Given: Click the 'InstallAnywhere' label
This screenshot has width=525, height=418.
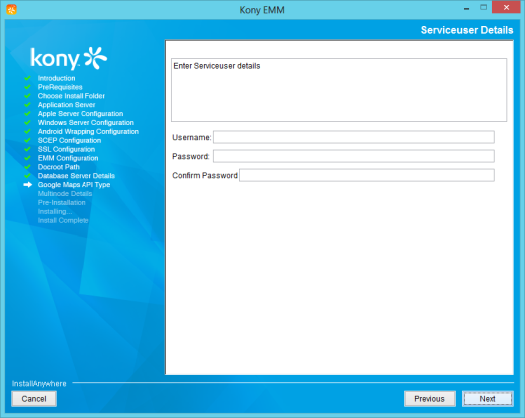Looking at the screenshot, I should point(39,384).
